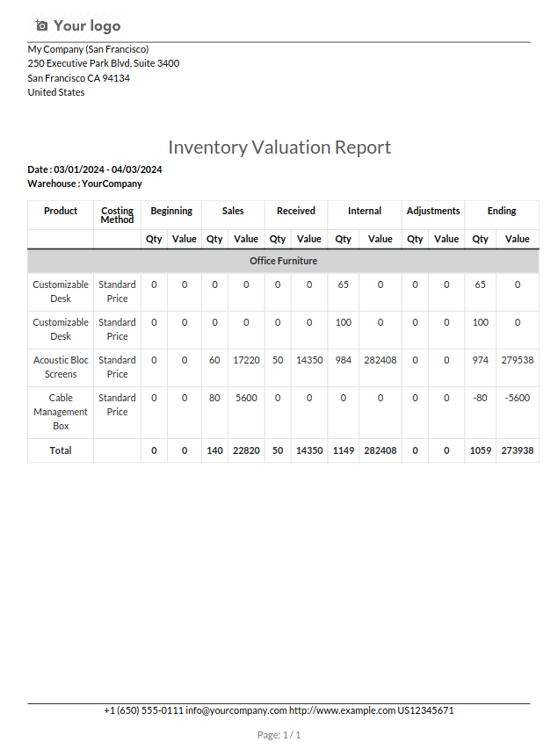The width and height of the screenshot is (558, 756).
Task: Click the Internal value 282408 for Acoustic Bloc
Action: click(x=380, y=360)
